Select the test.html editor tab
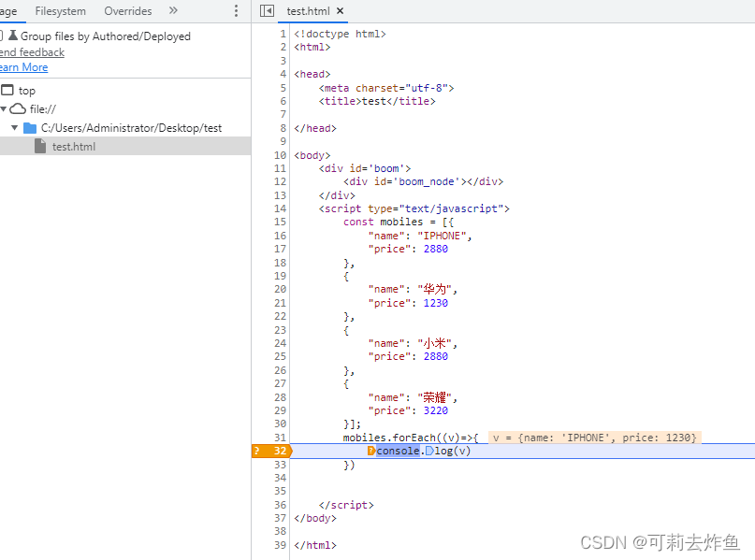This screenshot has width=755, height=560. coord(308,10)
